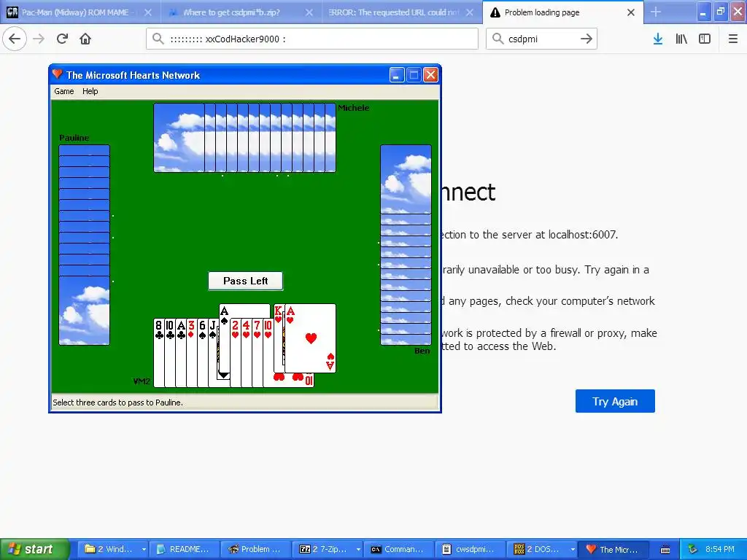The height and width of the screenshot is (560, 747).
Task: Switch to the README taskbar window
Action: [185, 550]
